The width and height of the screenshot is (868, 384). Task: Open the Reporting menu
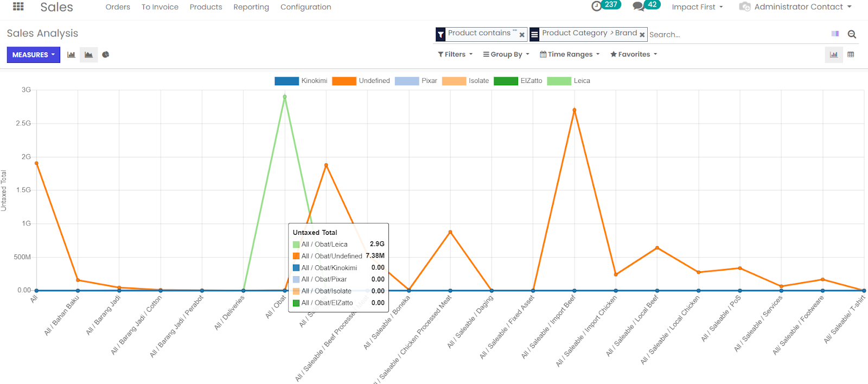tap(251, 7)
